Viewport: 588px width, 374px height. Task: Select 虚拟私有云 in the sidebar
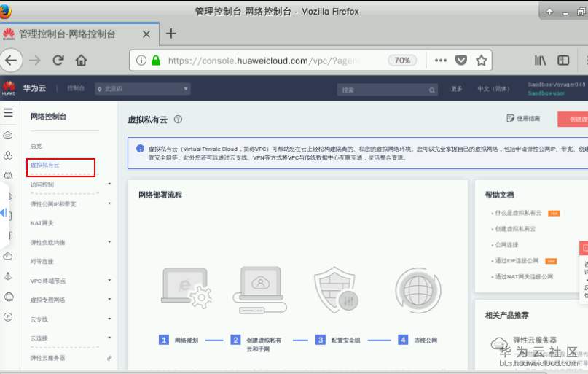(x=44, y=165)
